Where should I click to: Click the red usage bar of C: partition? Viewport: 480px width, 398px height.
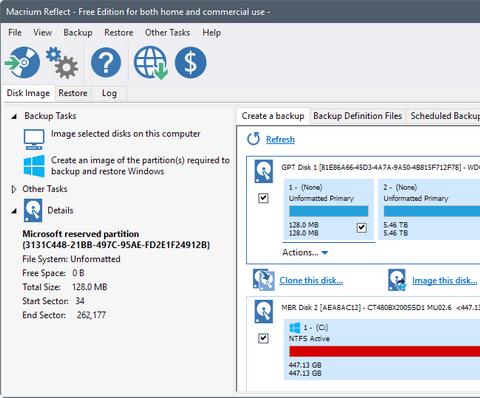pyautogui.click(x=385, y=351)
